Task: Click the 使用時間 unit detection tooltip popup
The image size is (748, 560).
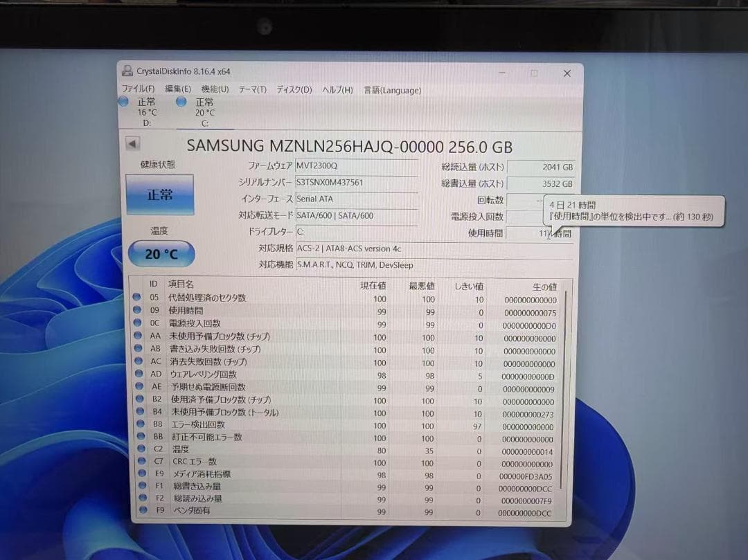Action: pos(634,211)
